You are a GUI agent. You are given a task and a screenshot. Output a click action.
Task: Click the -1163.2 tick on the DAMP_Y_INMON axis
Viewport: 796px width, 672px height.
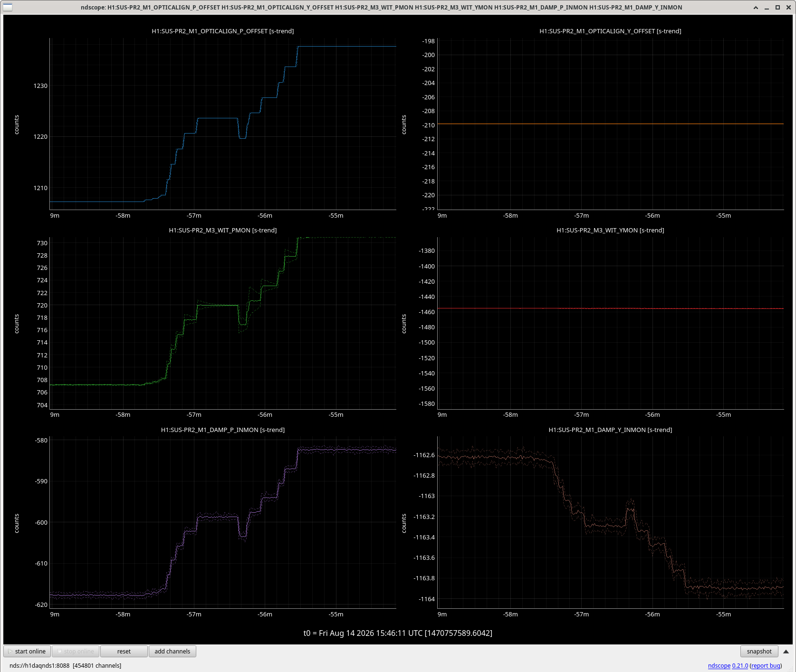tap(424, 517)
